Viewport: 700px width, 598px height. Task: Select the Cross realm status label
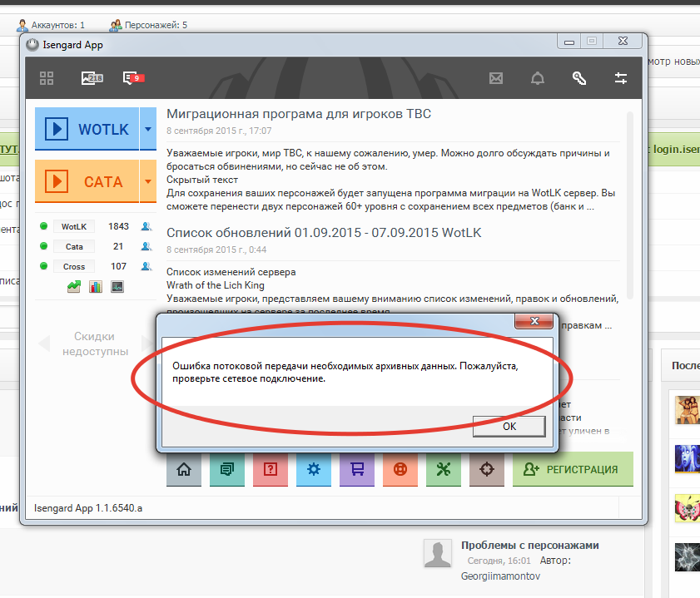pos(74,267)
